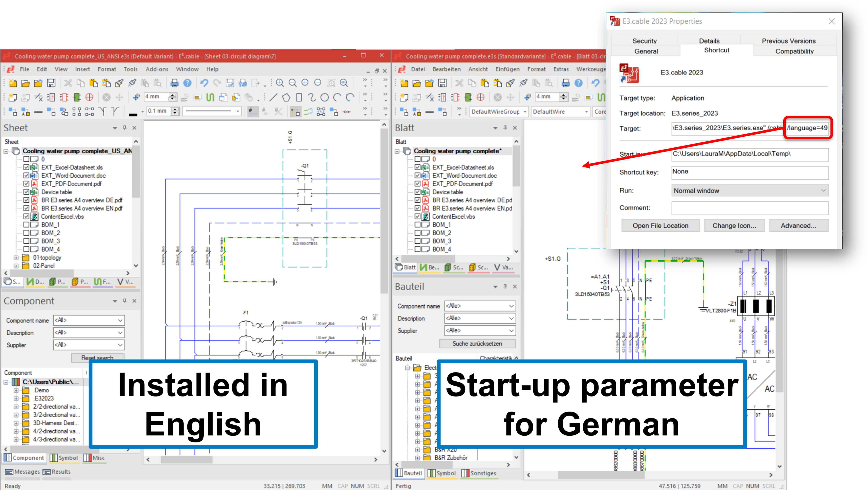868x490 pixels.
Task: Click the Target path input field
Action: (x=750, y=128)
